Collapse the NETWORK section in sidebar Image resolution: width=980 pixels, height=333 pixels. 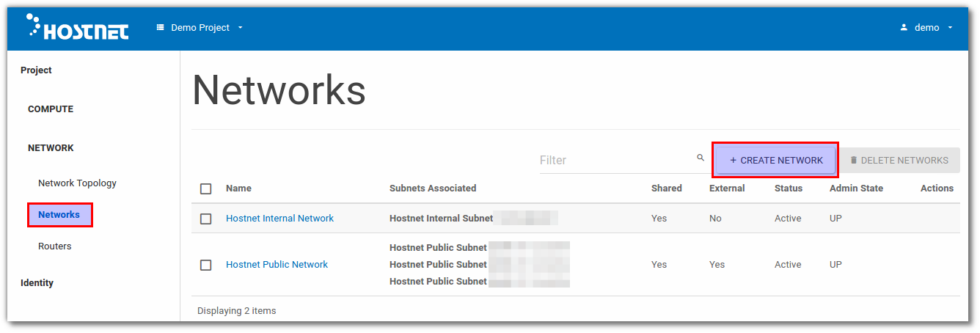click(51, 148)
